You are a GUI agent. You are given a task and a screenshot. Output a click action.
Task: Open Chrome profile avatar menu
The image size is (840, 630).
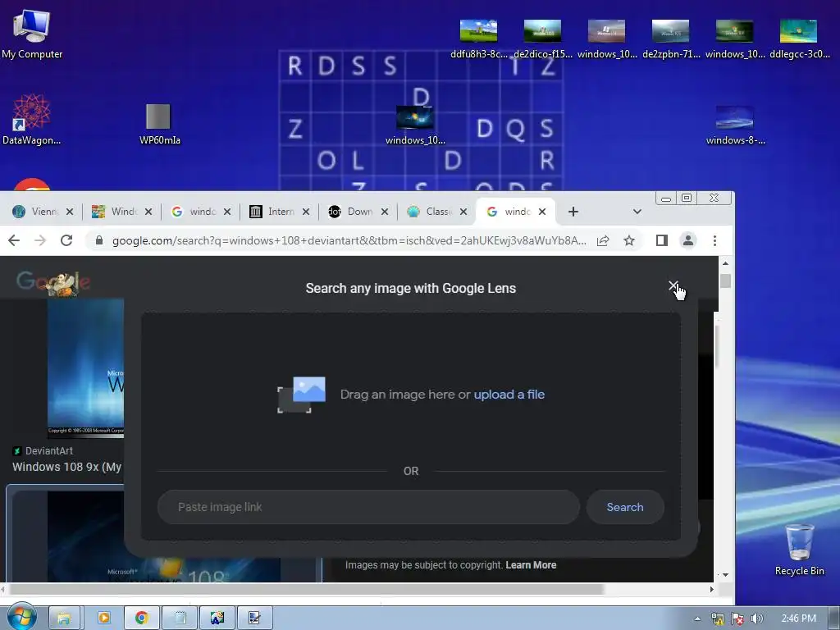click(x=688, y=240)
